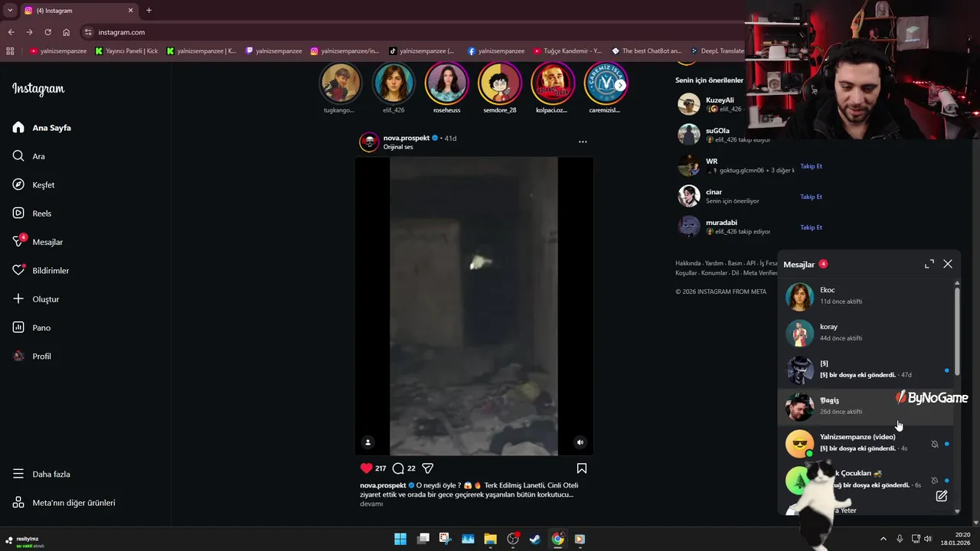Open Chrome home page button

coord(66,32)
